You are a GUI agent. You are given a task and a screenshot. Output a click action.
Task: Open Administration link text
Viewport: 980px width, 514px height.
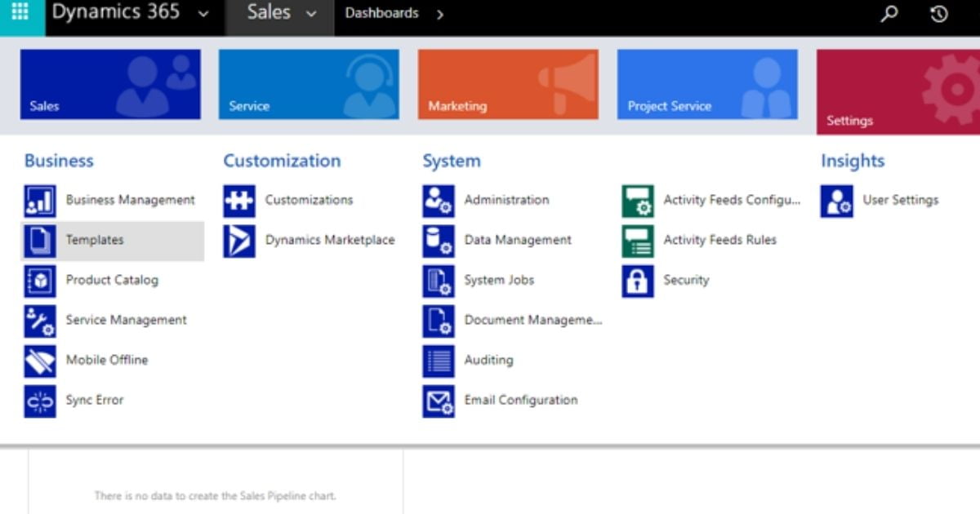coord(506,200)
